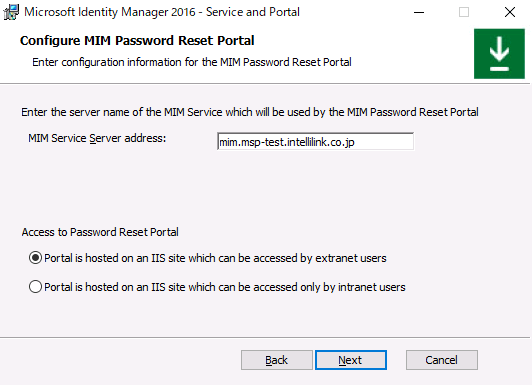Click the window title 'Microsoft Identity Manager 2016'

[x=110, y=12]
